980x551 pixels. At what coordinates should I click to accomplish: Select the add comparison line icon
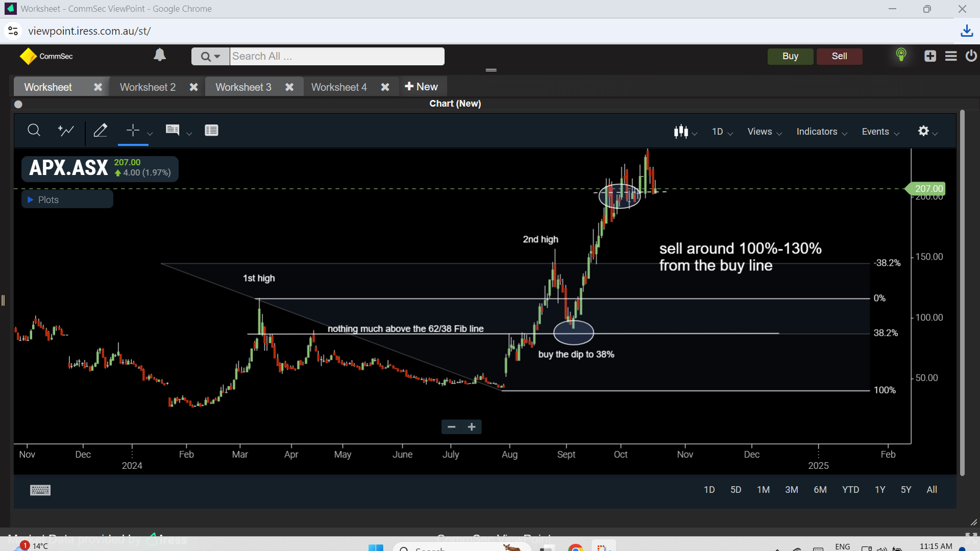(66, 131)
